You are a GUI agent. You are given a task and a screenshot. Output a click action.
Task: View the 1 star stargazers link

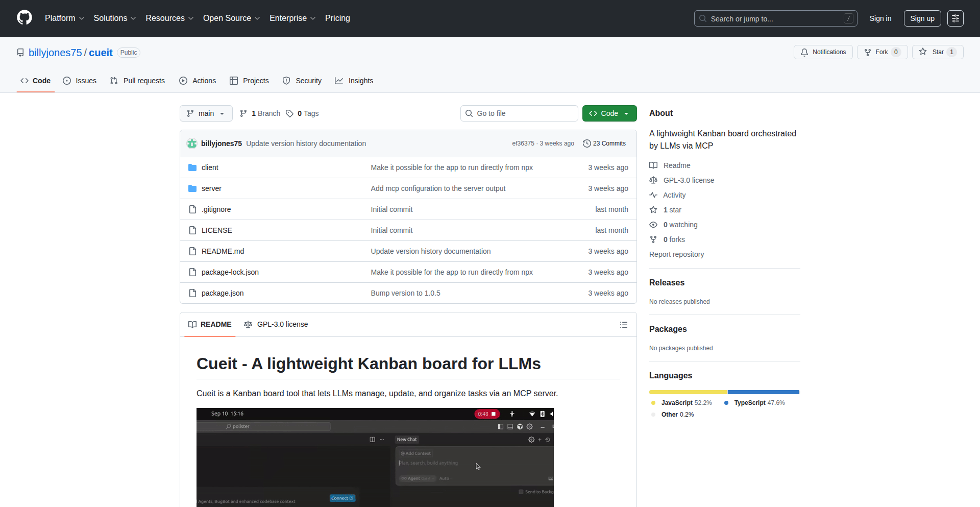[666, 210]
